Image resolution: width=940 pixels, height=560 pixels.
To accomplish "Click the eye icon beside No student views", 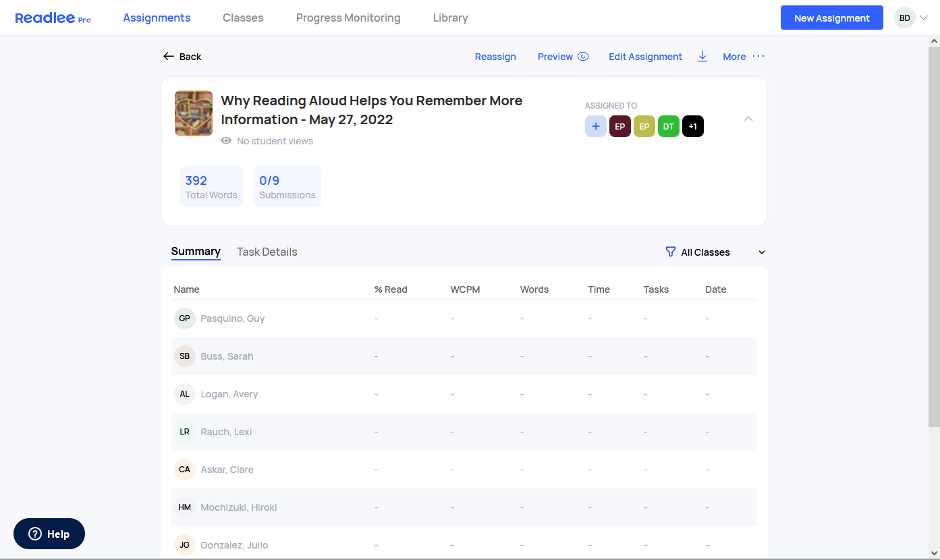I will [226, 141].
